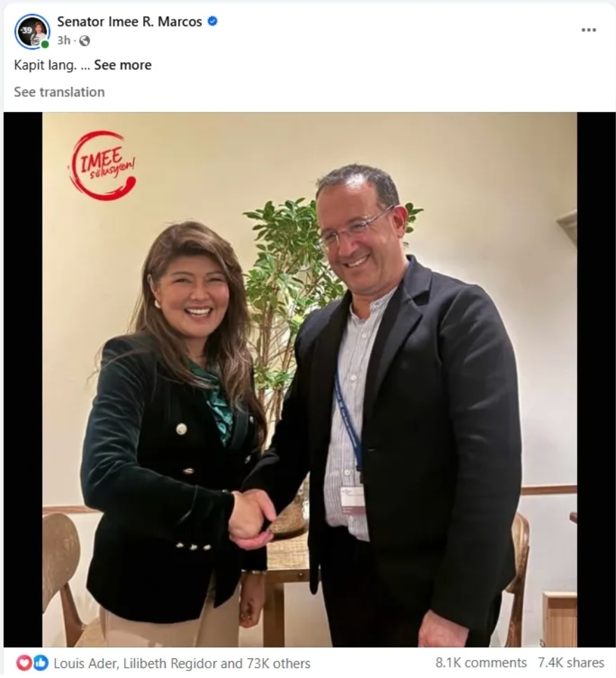The height and width of the screenshot is (678, 616).
Task: Open Senator Imee R. Marcos page name
Action: click(x=129, y=22)
